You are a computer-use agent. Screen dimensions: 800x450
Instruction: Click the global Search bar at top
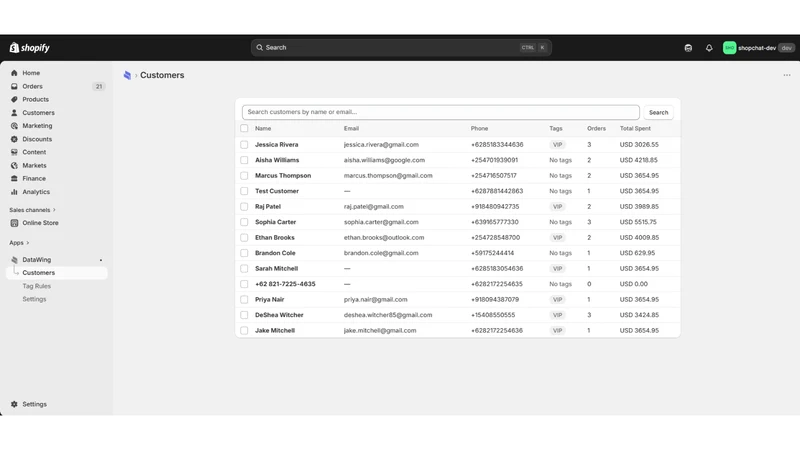click(x=401, y=47)
